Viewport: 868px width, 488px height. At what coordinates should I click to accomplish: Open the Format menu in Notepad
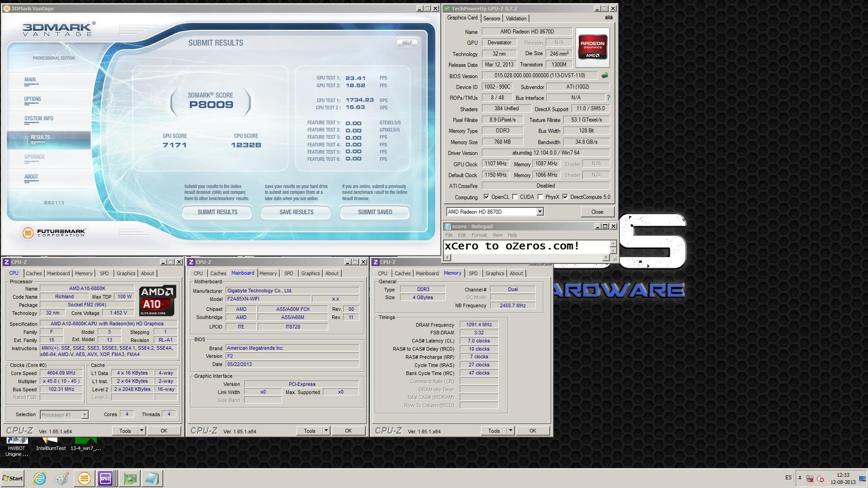[x=479, y=235]
